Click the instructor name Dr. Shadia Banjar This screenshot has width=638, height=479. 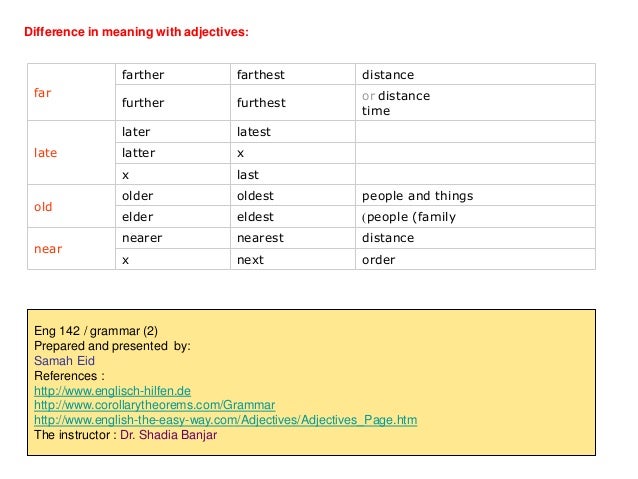pos(168,435)
